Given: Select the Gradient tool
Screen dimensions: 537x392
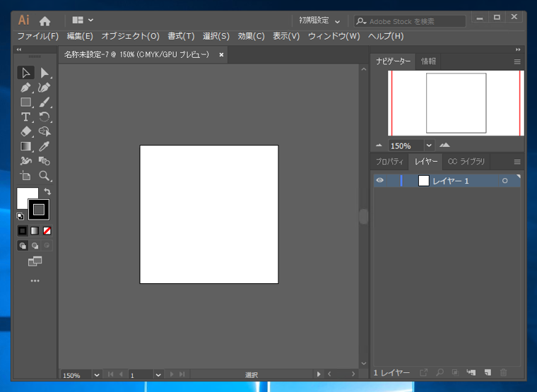Looking at the screenshot, I should click(25, 146).
